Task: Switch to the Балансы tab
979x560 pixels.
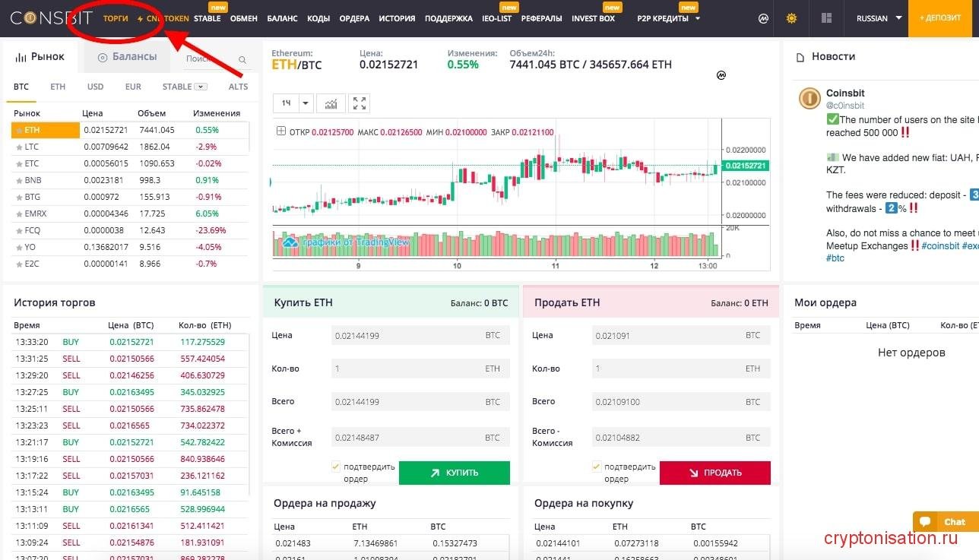Action: pos(127,57)
